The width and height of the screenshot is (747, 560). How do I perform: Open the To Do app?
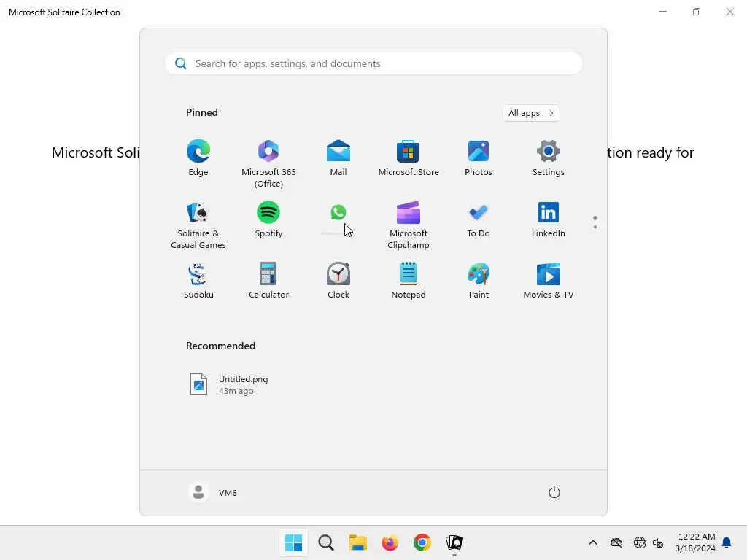coord(479,220)
